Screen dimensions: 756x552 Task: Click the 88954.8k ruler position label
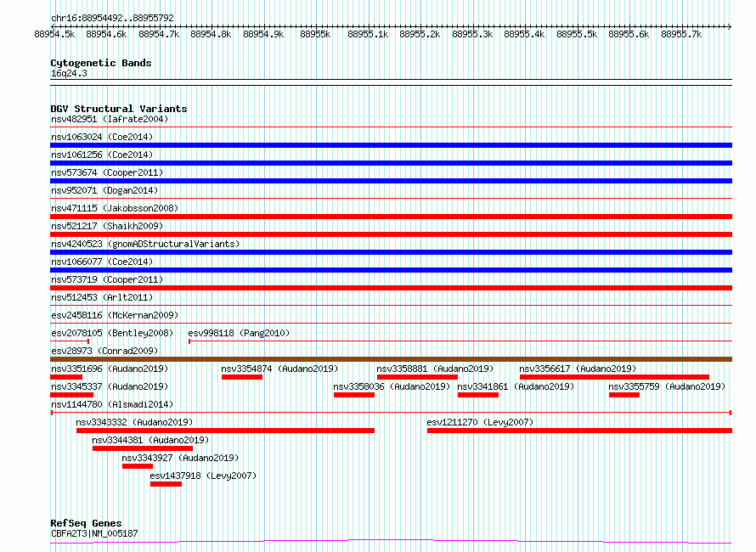point(211,34)
